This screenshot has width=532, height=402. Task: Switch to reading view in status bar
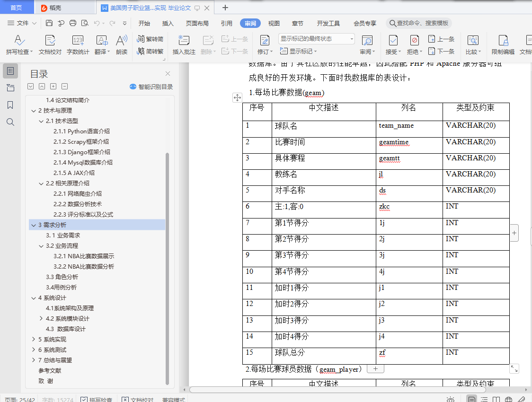[x=496, y=399]
